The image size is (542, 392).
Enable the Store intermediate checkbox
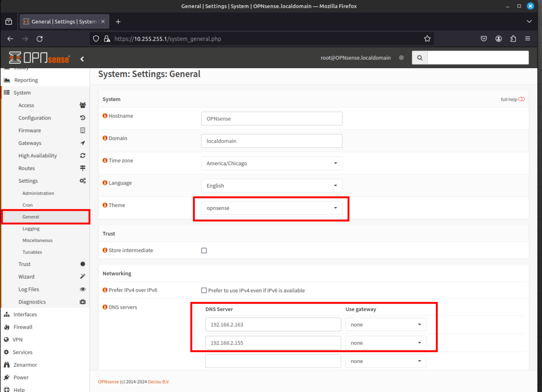pos(204,250)
